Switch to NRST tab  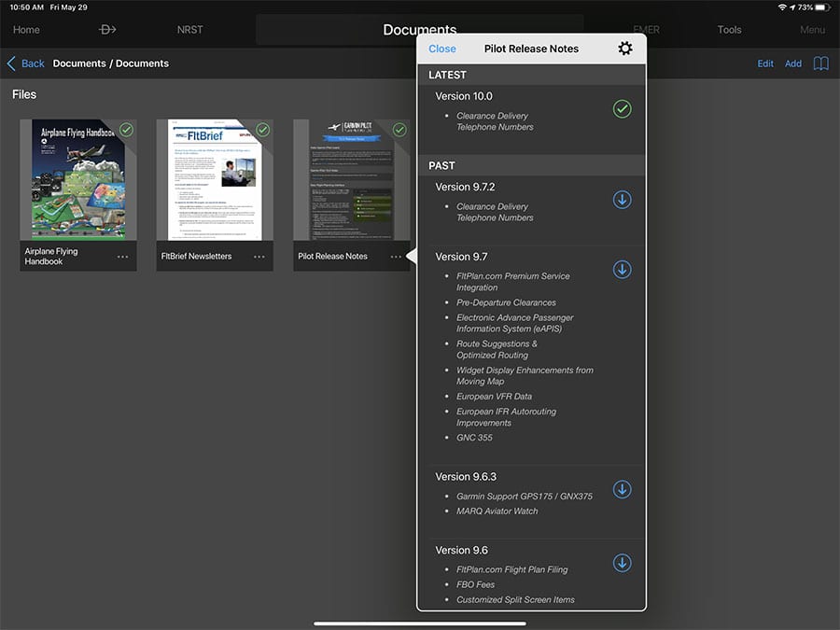189,30
